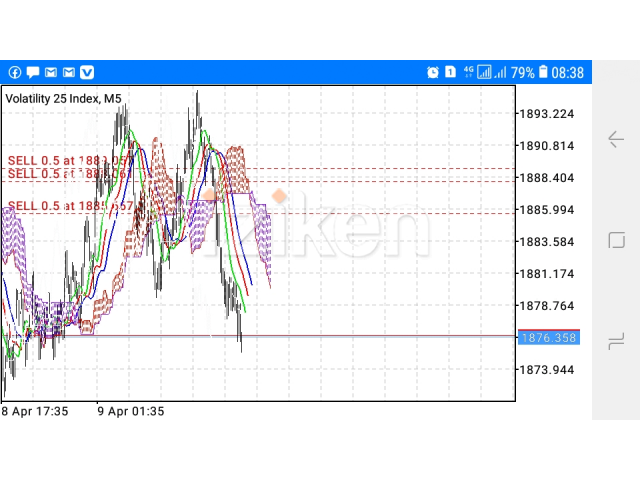Tap the alarm clock status icon
The width and height of the screenshot is (640, 480).
[432, 72]
